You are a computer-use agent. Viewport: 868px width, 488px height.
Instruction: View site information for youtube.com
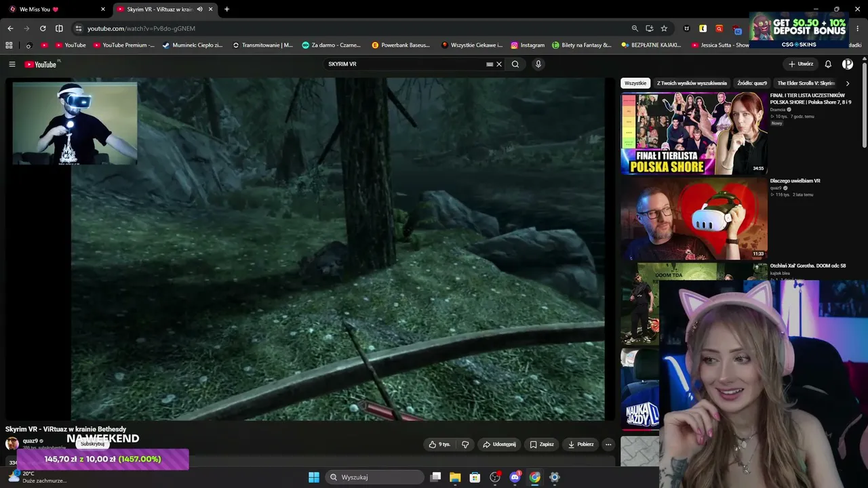[79, 28]
